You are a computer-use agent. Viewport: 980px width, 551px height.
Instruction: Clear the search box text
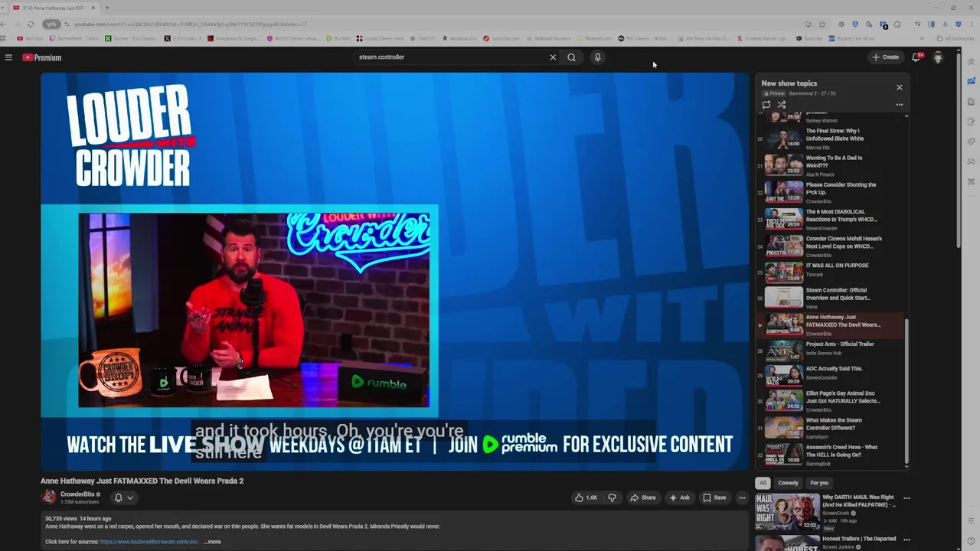[x=553, y=57]
